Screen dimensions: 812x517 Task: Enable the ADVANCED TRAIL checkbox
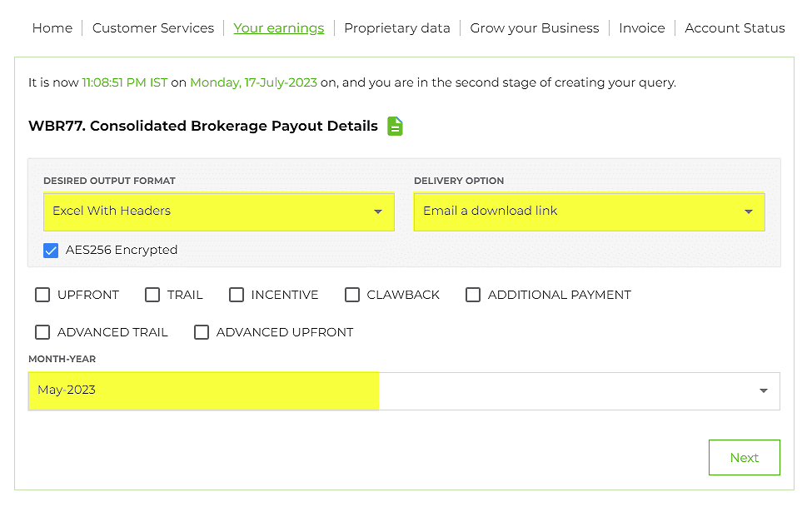click(x=42, y=332)
